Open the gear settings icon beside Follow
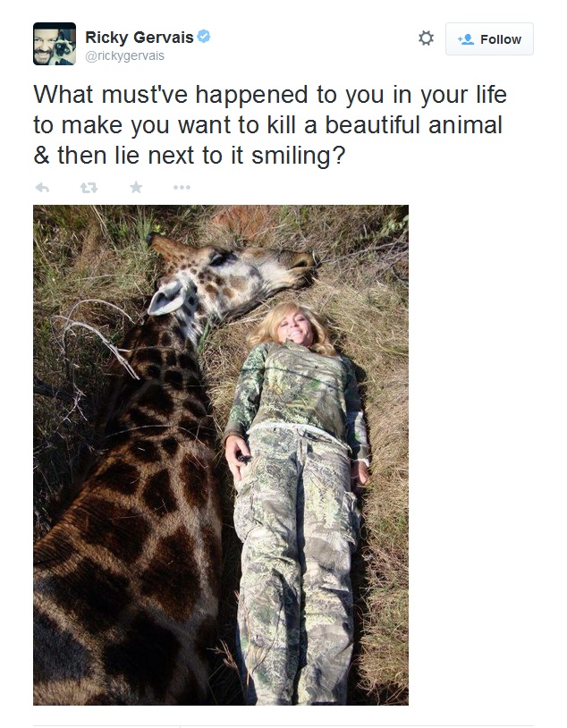The height and width of the screenshot is (728, 567). tap(426, 38)
